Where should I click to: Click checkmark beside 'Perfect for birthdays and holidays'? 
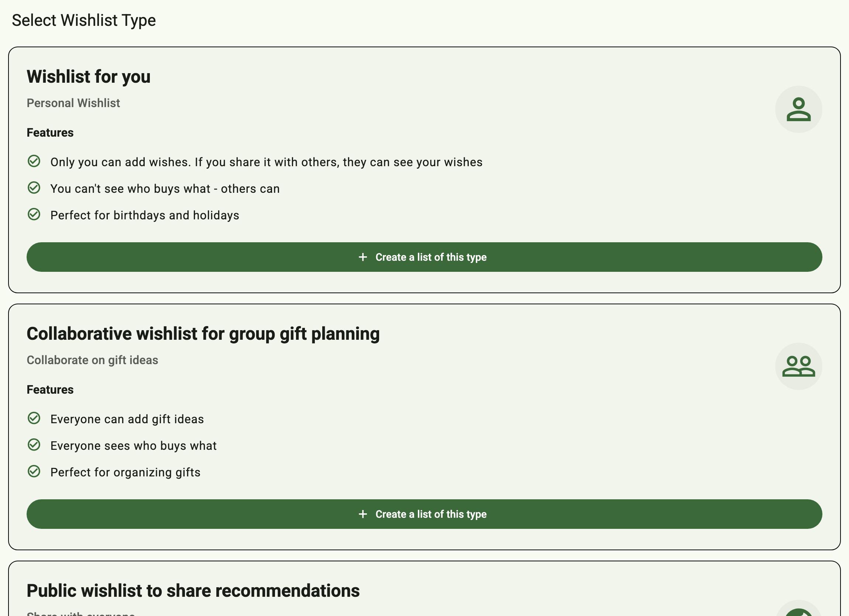34,215
